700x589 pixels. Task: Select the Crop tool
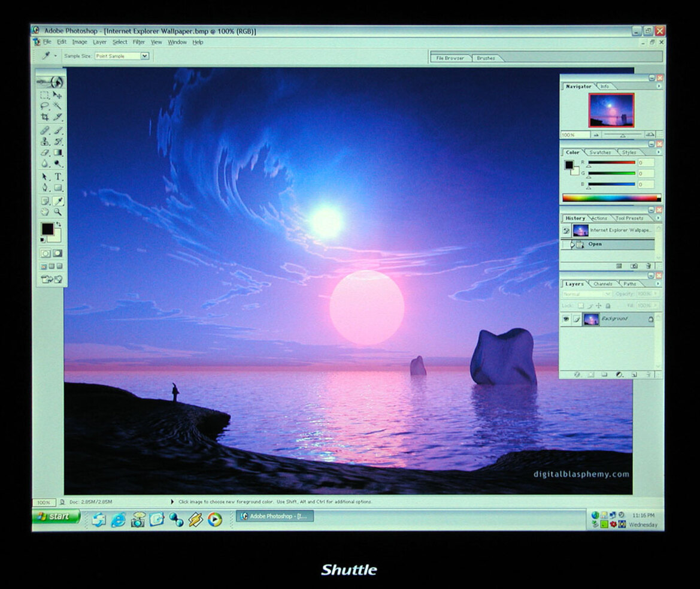[x=45, y=117]
